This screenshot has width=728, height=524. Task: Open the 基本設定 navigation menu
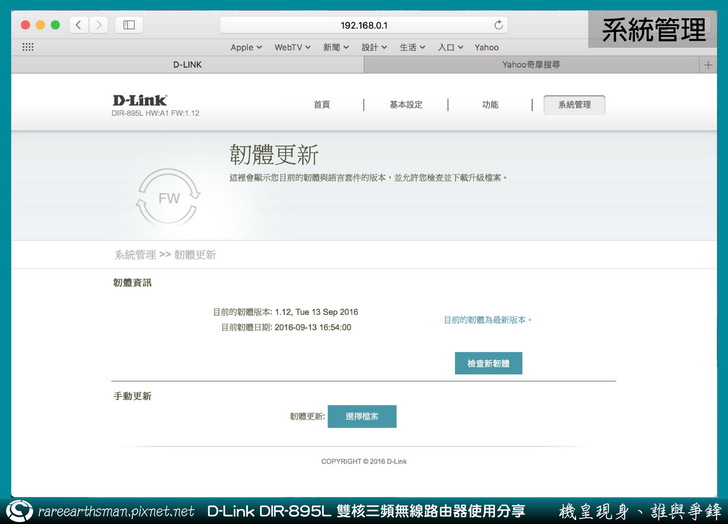(406, 105)
